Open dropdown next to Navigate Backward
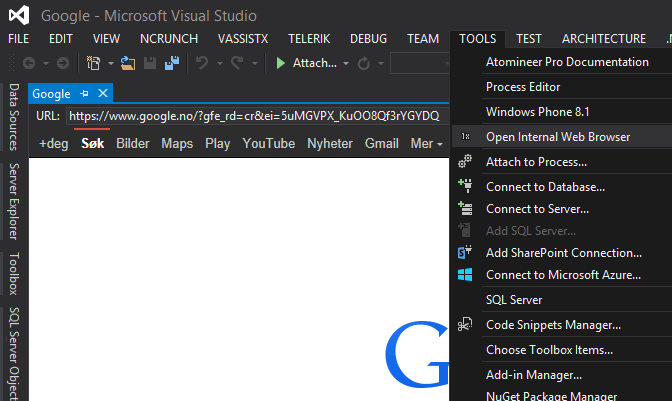The image size is (672, 401). 45,63
